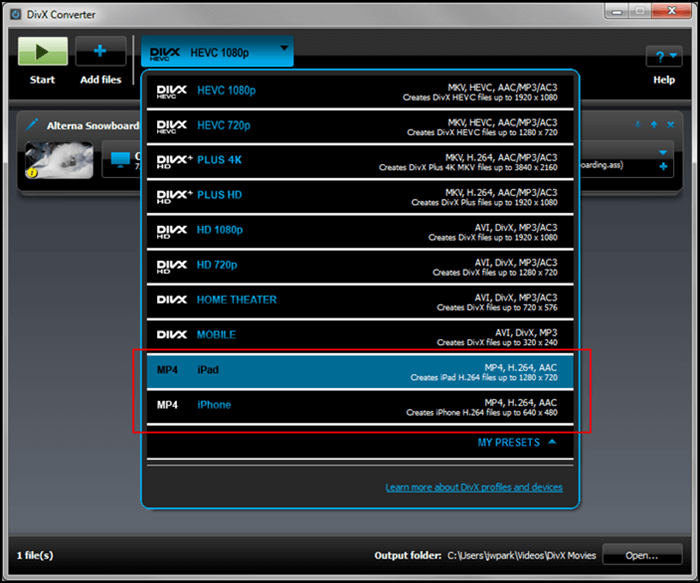Pick the HD 1080p profile
The width and height of the screenshot is (700, 583).
360,232
